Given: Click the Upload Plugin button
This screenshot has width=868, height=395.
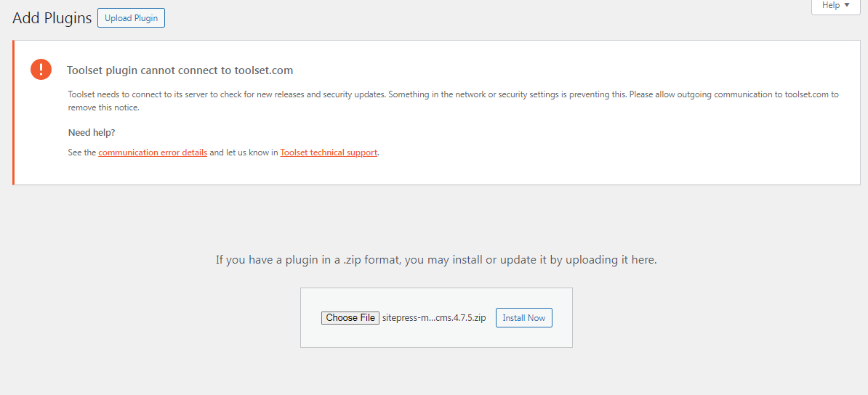Looking at the screenshot, I should 131,17.
